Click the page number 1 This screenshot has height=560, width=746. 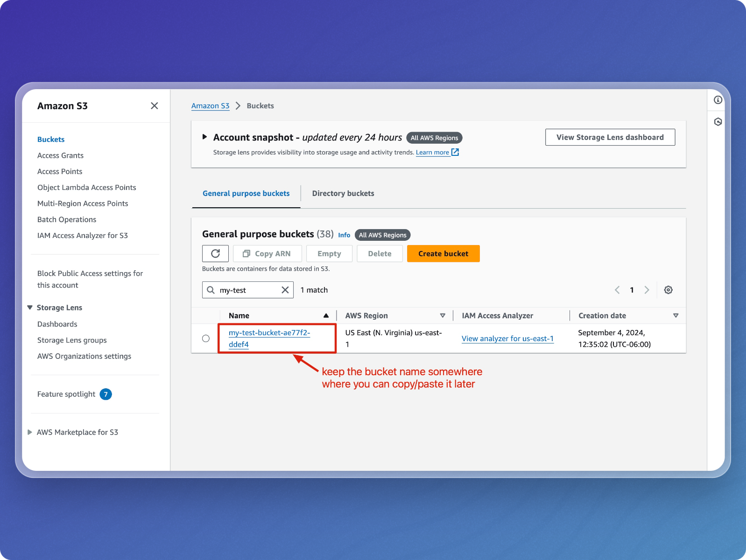click(632, 290)
